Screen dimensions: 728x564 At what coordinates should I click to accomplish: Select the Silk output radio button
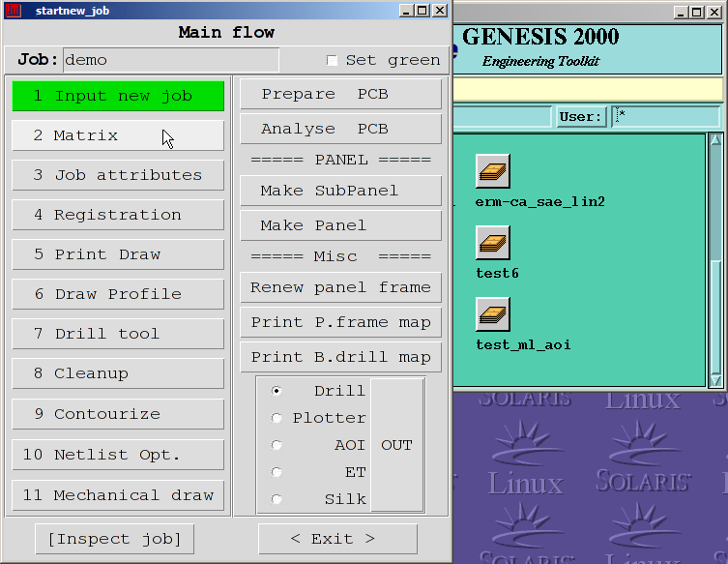(x=277, y=499)
